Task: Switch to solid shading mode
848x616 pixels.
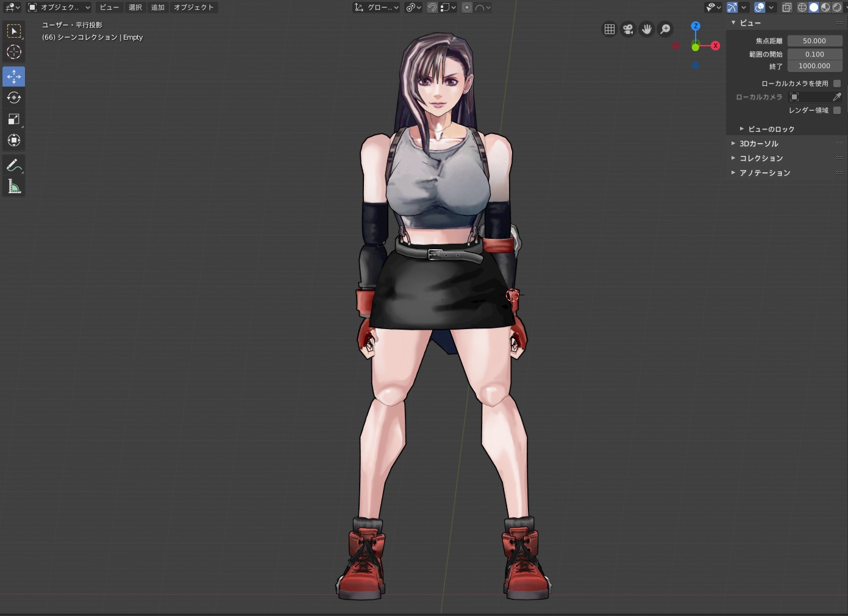Action: 814,7
